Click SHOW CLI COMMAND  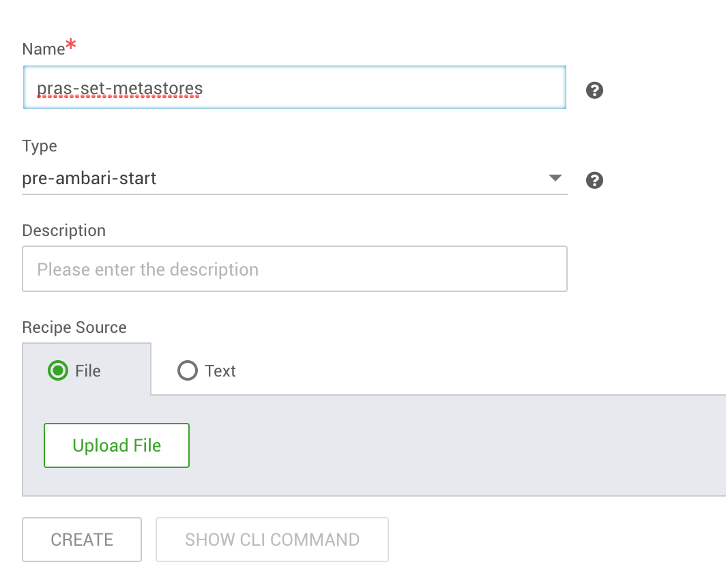click(x=272, y=540)
